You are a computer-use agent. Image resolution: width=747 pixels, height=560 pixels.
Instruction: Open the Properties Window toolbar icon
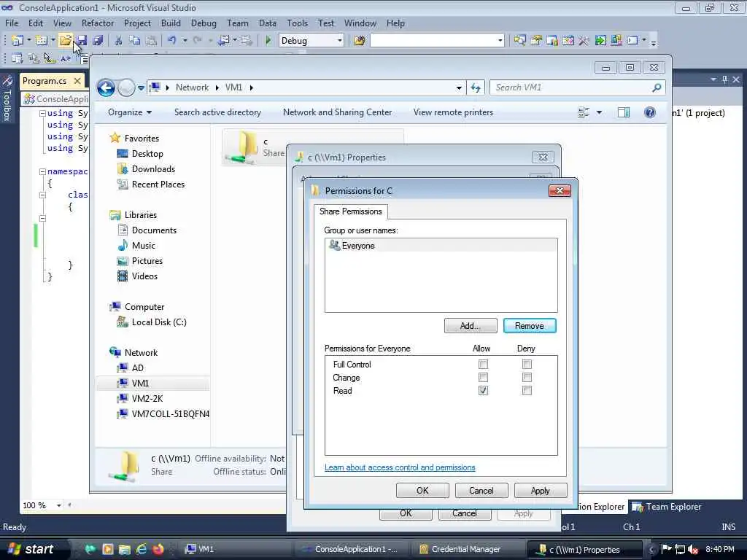point(536,41)
